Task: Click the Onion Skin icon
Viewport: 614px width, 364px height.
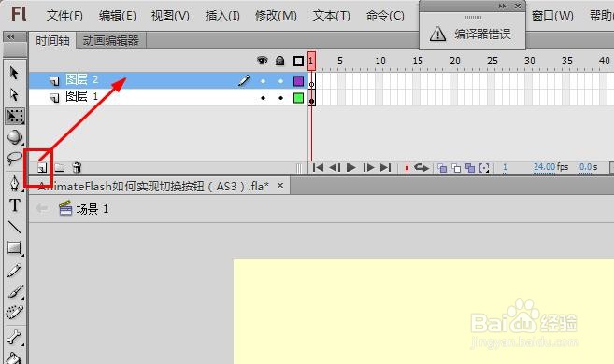Action: pos(442,168)
